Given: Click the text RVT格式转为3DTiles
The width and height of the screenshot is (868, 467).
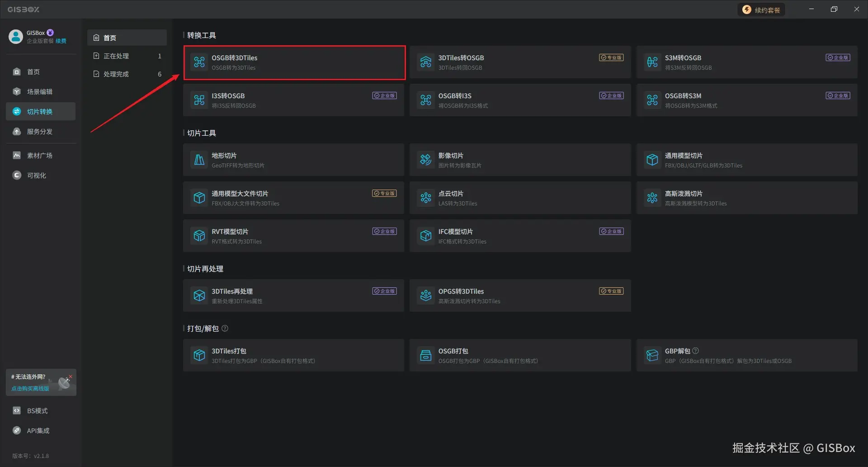Looking at the screenshot, I should pos(236,242).
